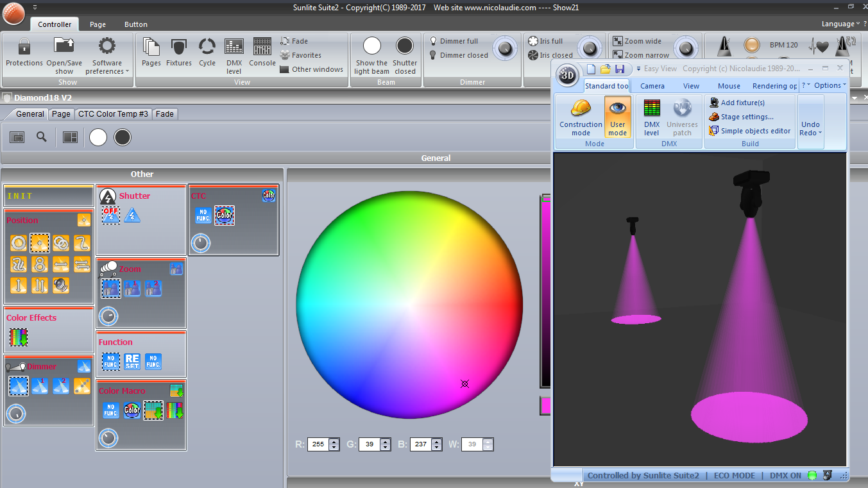Click the Shutter closed black circle icon
The image size is (868, 488).
coord(405,46)
